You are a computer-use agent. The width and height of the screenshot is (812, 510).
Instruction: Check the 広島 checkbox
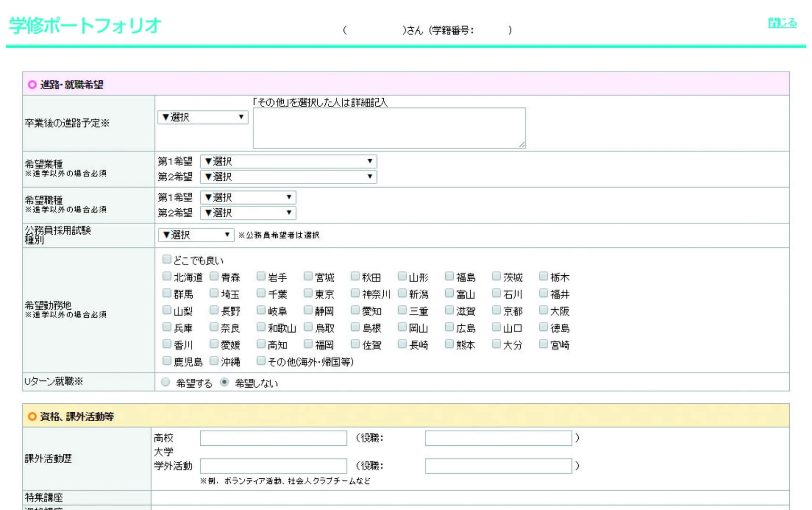(449, 327)
